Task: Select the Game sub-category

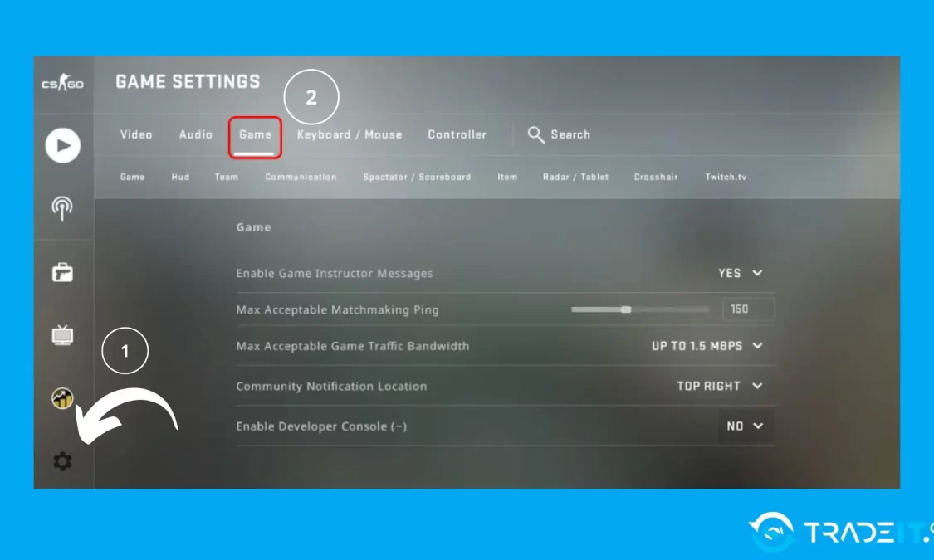Action: [132, 177]
